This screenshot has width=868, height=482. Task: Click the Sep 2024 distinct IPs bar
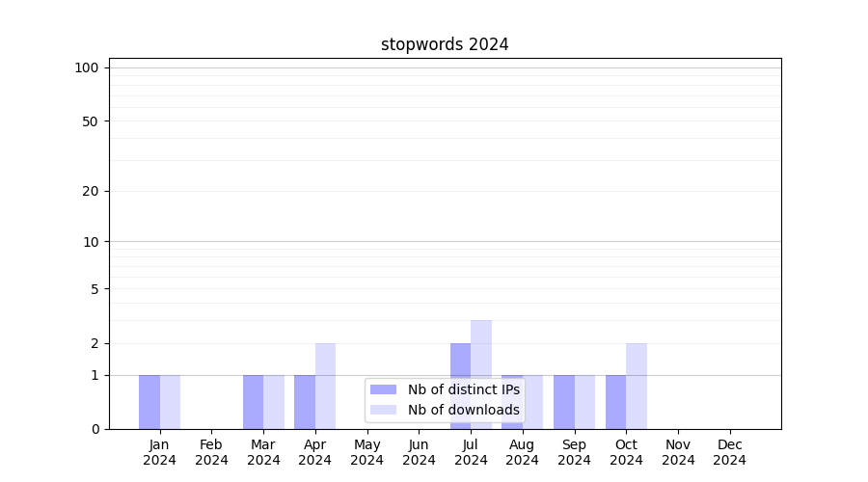click(x=564, y=402)
